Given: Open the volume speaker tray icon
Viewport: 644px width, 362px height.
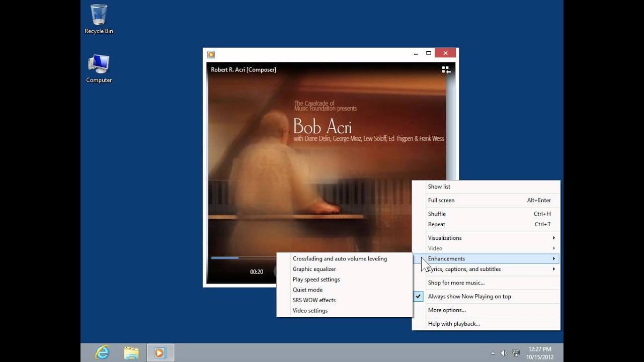Looking at the screenshot, I should click(504, 353).
